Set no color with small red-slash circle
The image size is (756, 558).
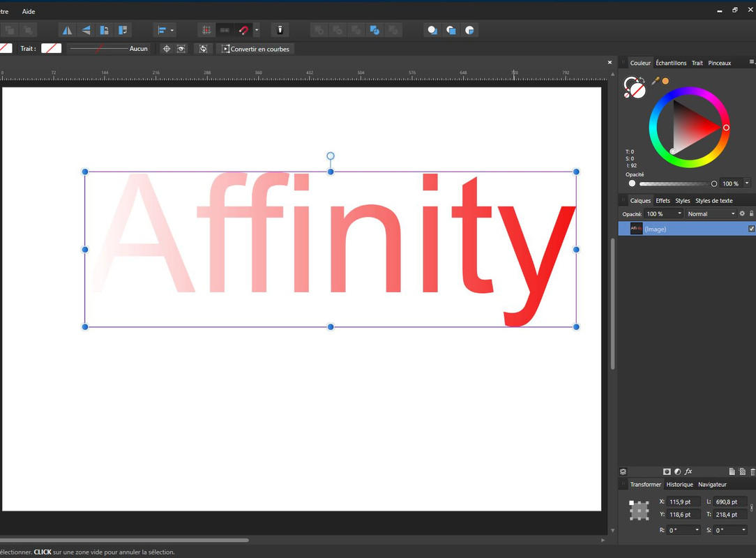pyautogui.click(x=627, y=96)
